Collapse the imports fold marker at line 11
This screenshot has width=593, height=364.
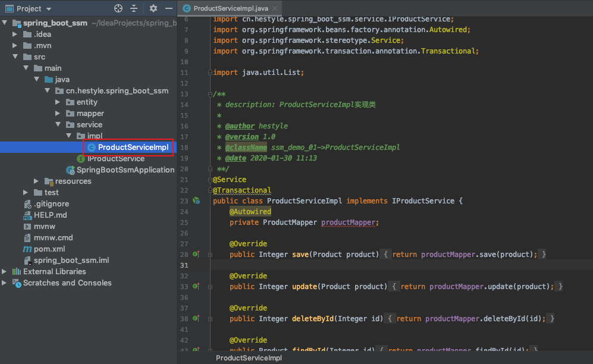click(x=211, y=73)
